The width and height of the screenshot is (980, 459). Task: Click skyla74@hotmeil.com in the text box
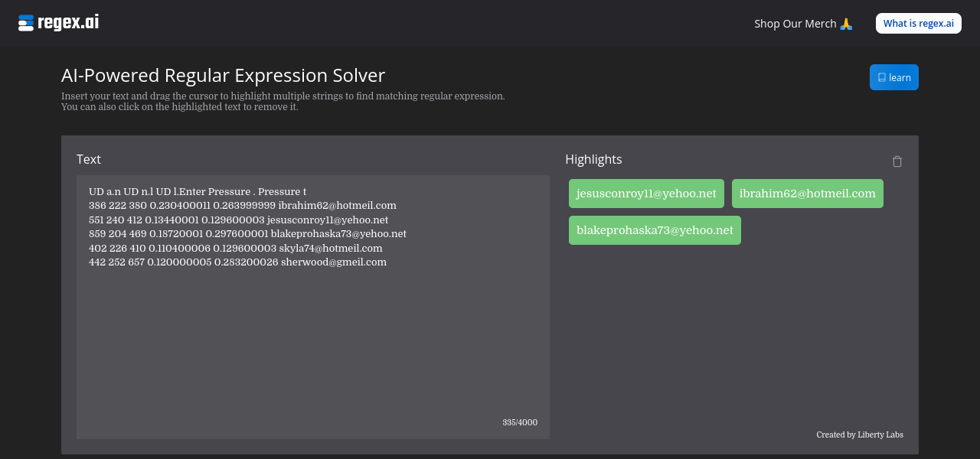click(331, 249)
